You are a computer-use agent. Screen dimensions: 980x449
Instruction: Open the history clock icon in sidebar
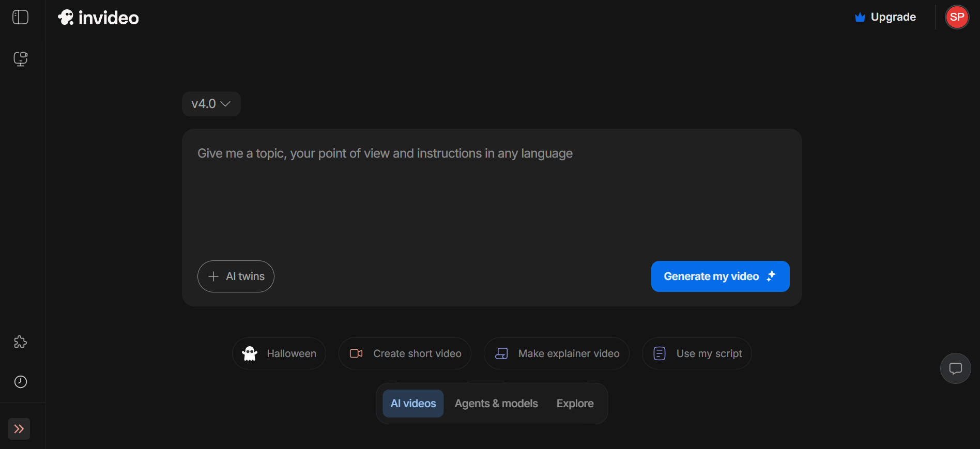[20, 382]
